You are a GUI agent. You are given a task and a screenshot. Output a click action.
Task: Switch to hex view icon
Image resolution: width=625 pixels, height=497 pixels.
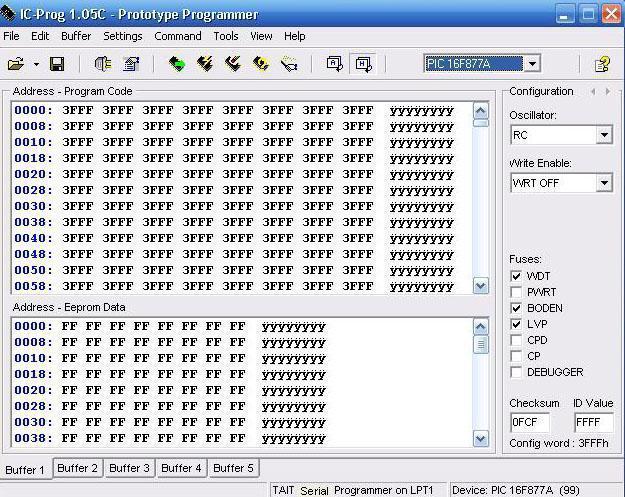coord(363,64)
